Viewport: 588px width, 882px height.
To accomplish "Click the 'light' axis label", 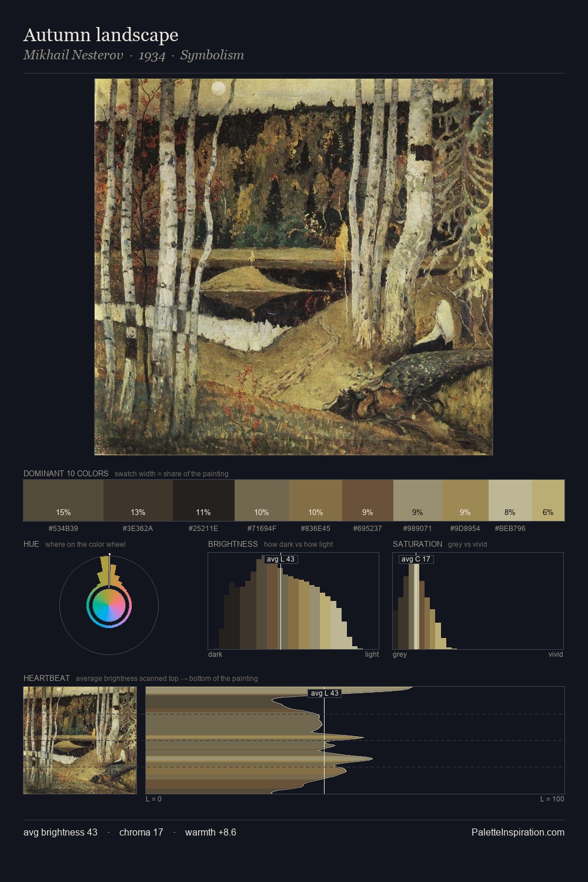I will [x=372, y=654].
